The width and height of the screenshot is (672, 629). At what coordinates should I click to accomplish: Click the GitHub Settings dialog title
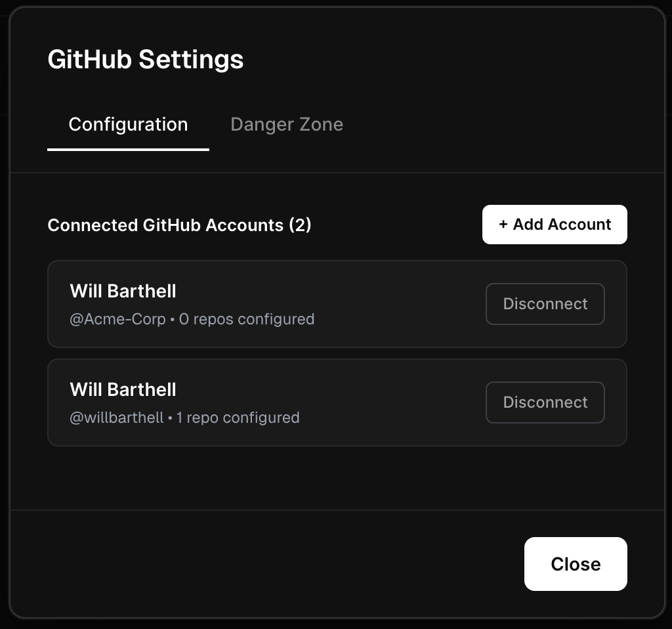click(x=145, y=59)
